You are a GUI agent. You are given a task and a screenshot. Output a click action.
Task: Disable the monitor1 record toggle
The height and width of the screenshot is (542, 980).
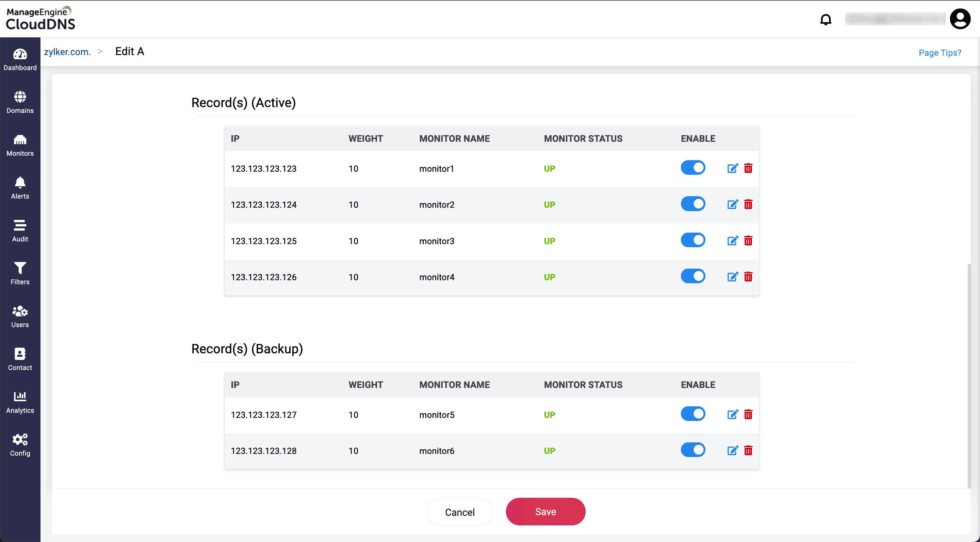[693, 168]
